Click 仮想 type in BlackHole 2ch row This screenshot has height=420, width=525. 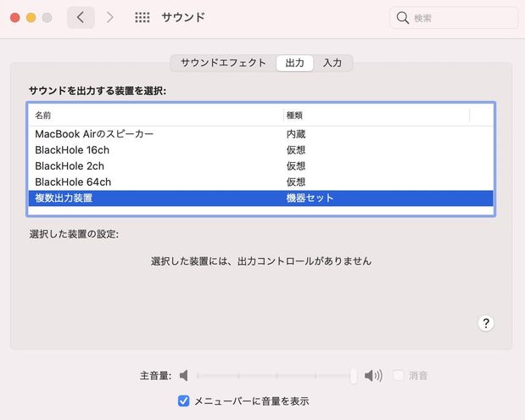pos(296,166)
